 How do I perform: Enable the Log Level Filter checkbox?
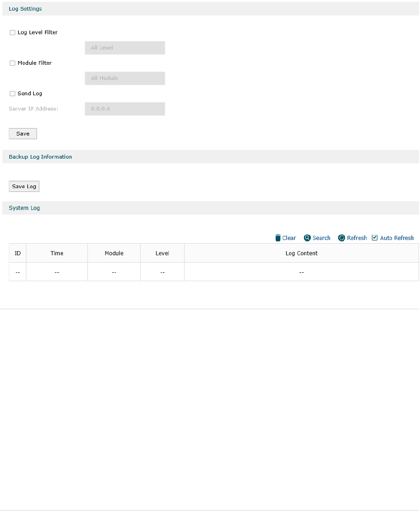click(x=12, y=32)
